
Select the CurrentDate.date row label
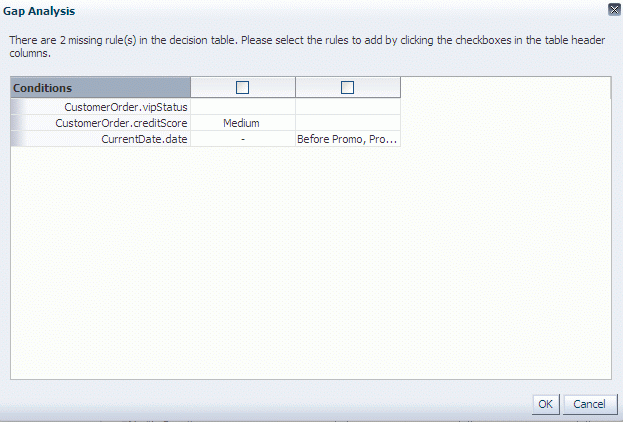[x=144, y=139]
